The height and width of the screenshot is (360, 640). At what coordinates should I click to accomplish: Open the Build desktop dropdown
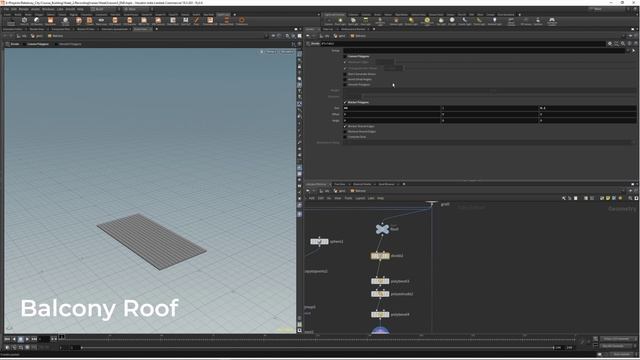[104, 9]
